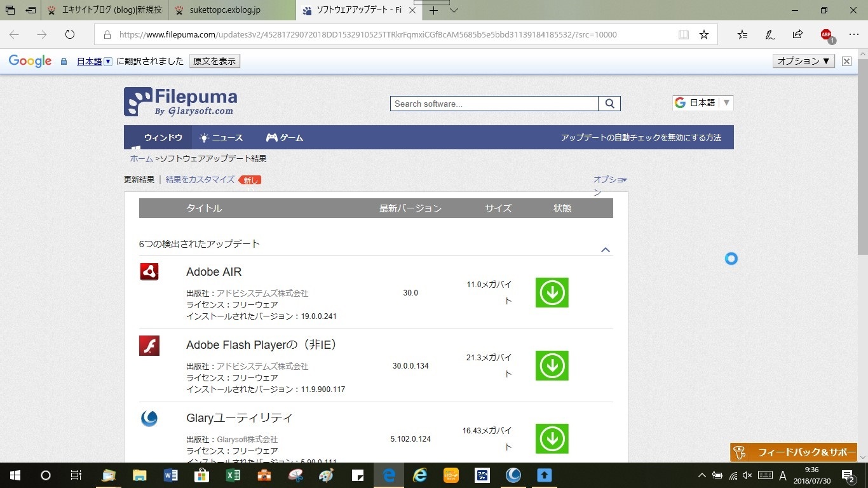The width and height of the screenshot is (868, 488).
Task: Open the ゲーム nav item
Action: (285, 137)
